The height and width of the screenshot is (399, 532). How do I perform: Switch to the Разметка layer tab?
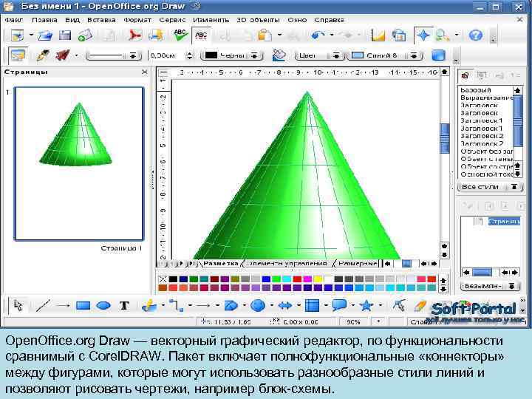pos(220,263)
